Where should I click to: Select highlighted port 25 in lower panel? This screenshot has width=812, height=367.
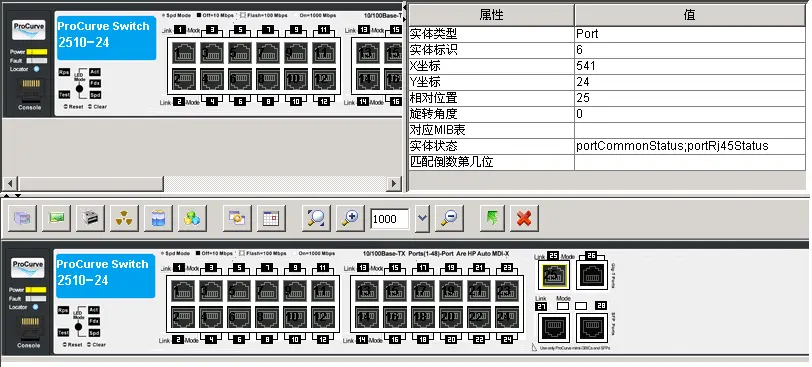(554, 275)
